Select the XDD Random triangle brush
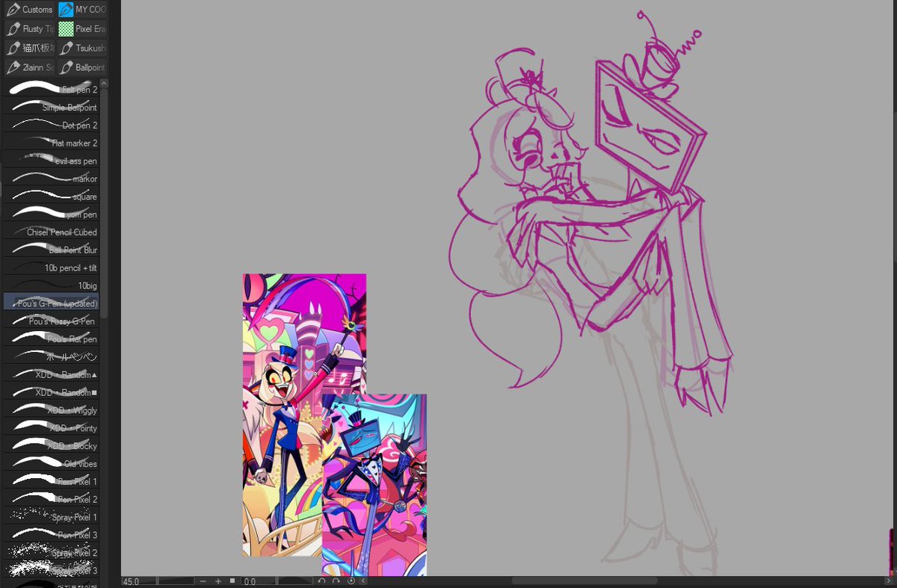Image resolution: width=897 pixels, height=588 pixels. (51, 374)
